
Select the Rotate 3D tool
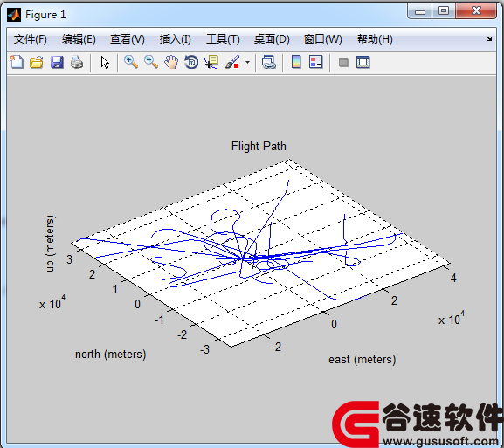[x=191, y=62]
